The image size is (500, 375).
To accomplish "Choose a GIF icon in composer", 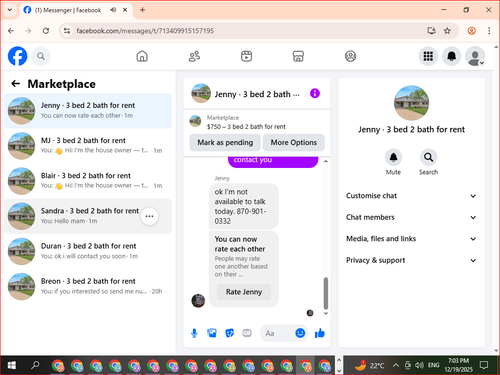I will coord(247,333).
